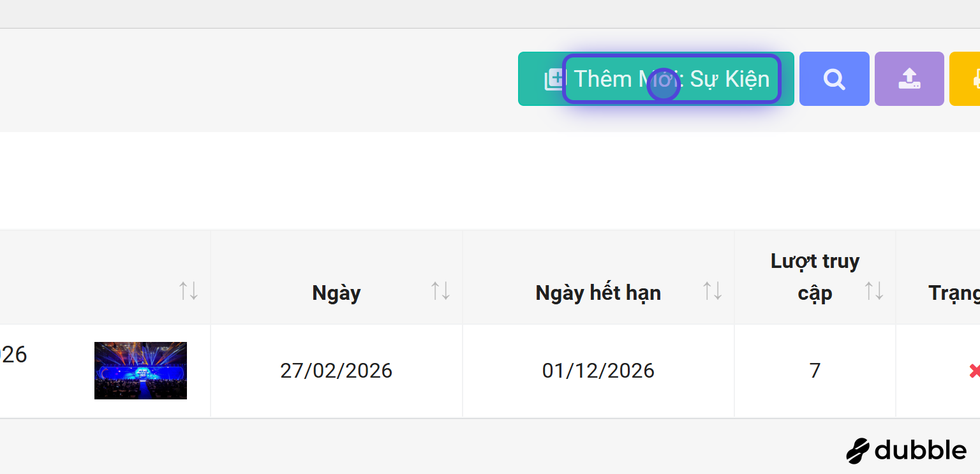Select the 27/02/2026 date cell
Image resolution: width=980 pixels, height=474 pixels.
(336, 371)
